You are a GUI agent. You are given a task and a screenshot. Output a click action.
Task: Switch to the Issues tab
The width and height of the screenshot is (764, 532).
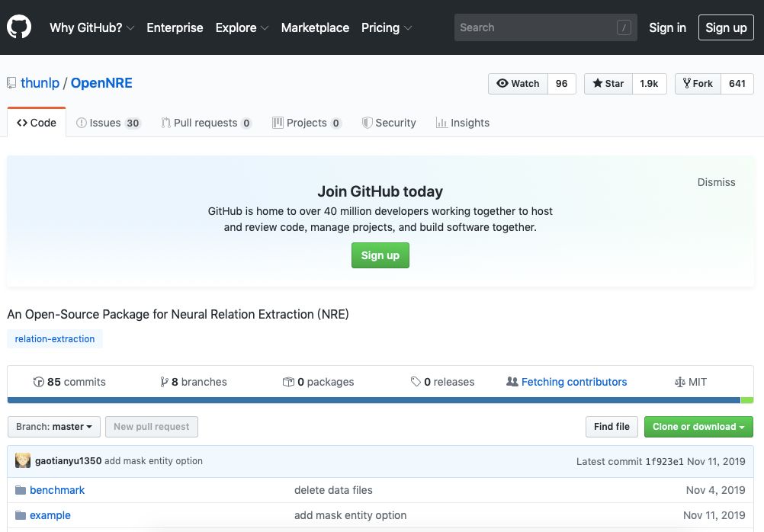108,123
